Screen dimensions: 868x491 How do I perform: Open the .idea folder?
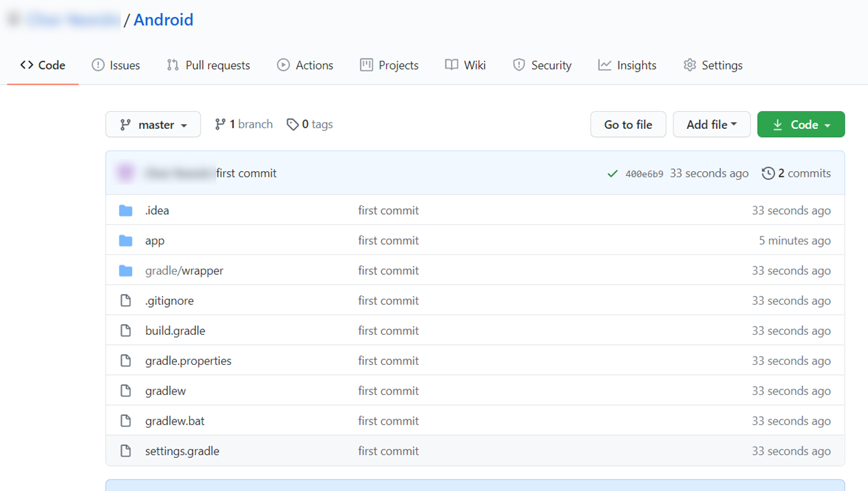(x=157, y=211)
